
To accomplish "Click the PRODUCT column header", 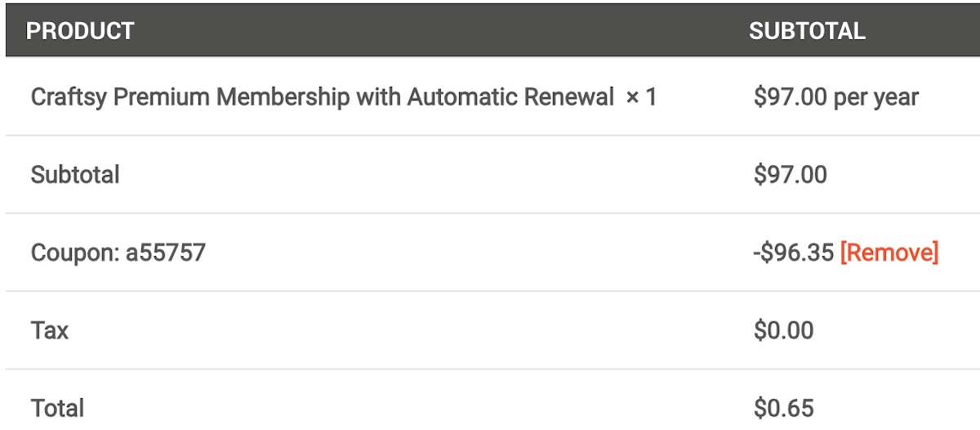I will pos(80,31).
